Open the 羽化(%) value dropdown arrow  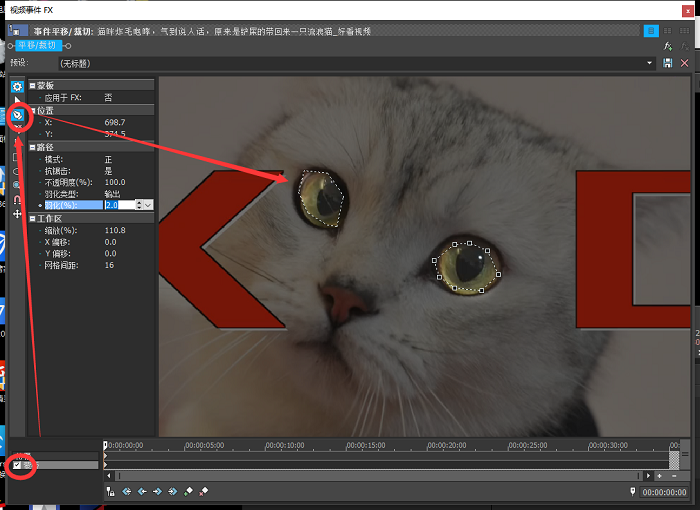(148, 205)
